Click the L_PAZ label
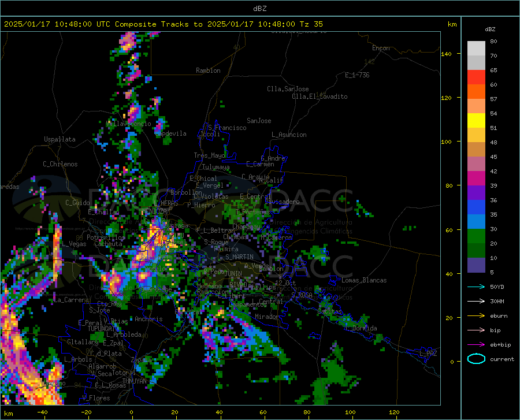Screen dimensions: 520x420 click(x=428, y=354)
